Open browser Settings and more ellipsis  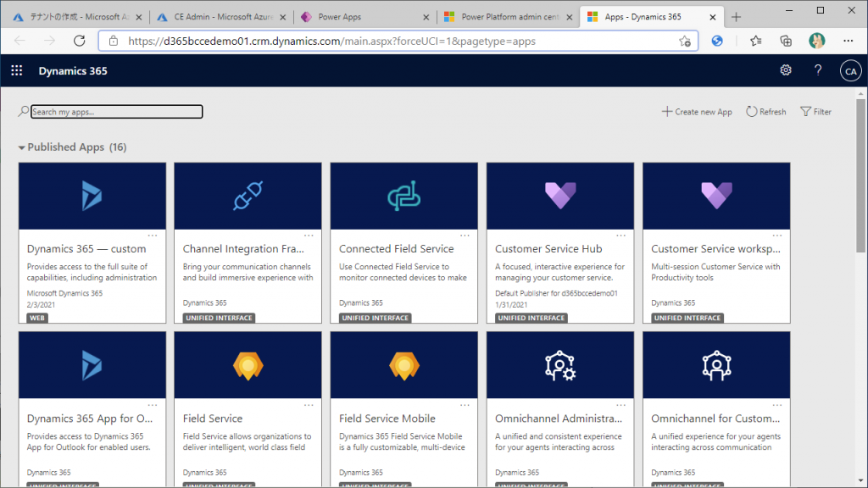(848, 41)
